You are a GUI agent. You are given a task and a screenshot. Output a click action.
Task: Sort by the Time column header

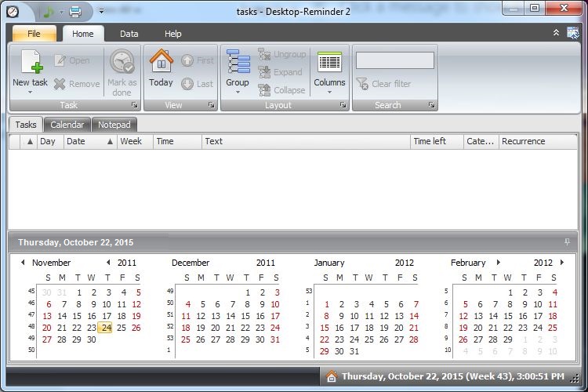(x=177, y=141)
